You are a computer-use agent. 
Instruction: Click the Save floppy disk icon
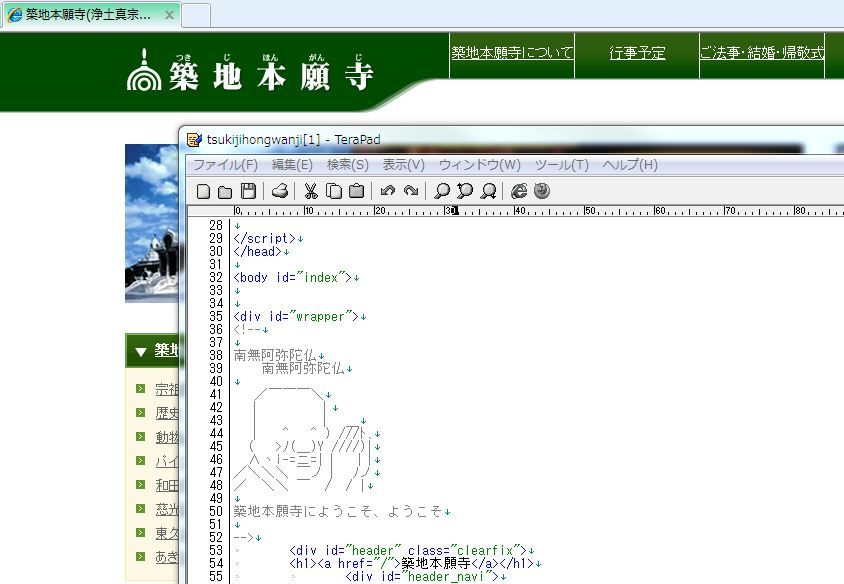point(248,191)
